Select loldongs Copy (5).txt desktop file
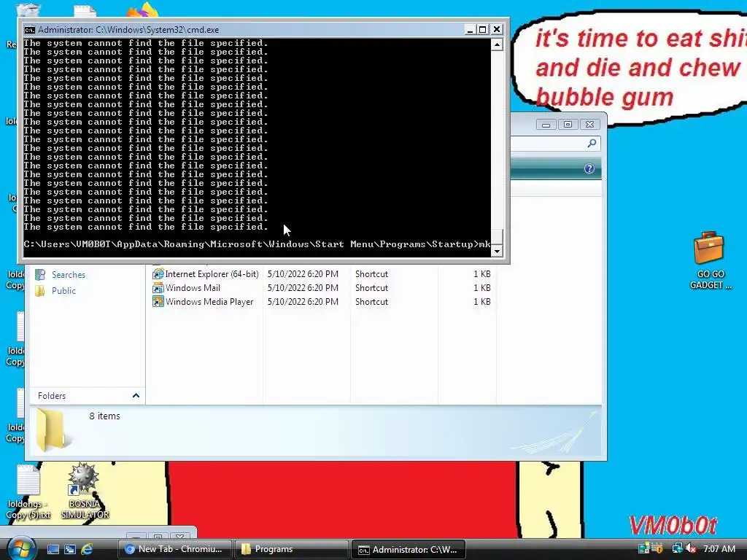The image size is (747, 560). point(28,492)
